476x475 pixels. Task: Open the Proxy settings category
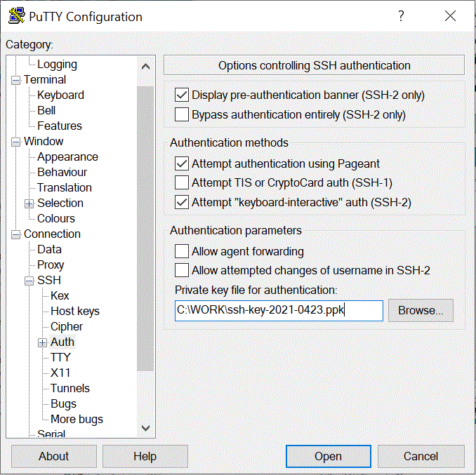pyautogui.click(x=51, y=265)
